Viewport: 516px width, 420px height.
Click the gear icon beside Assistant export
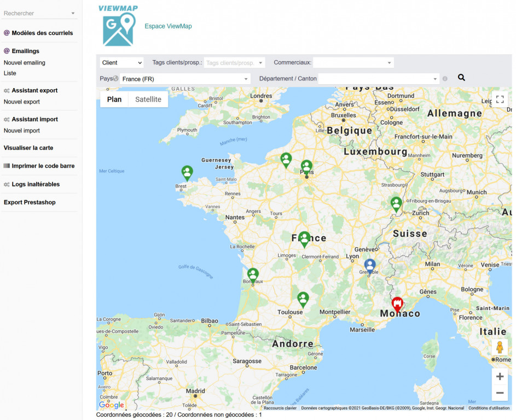click(x=7, y=90)
